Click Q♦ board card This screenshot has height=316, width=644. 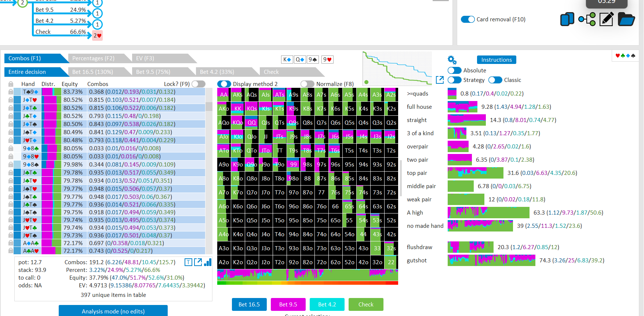(300, 60)
